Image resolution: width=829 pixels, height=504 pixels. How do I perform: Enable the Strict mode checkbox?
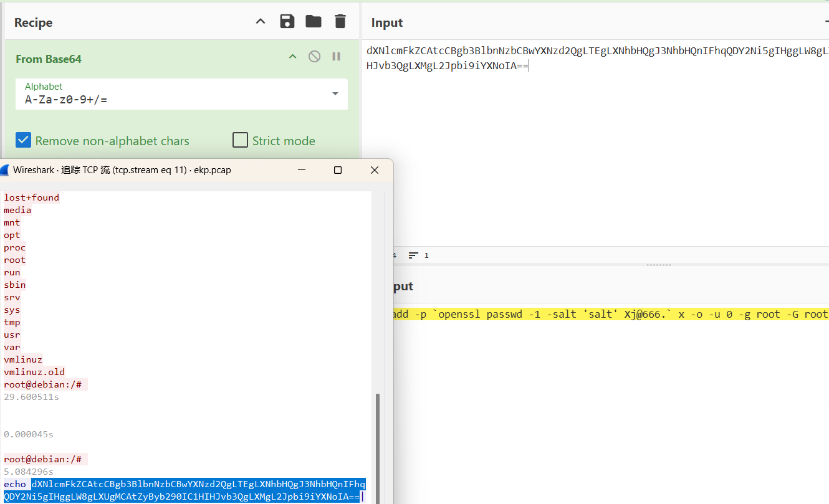tap(240, 140)
